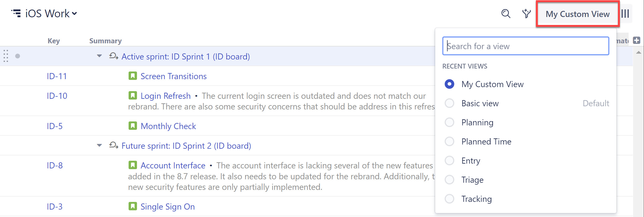
Task: Collapse the Active sprint: ID Sprint 1 group
Action: (99, 56)
